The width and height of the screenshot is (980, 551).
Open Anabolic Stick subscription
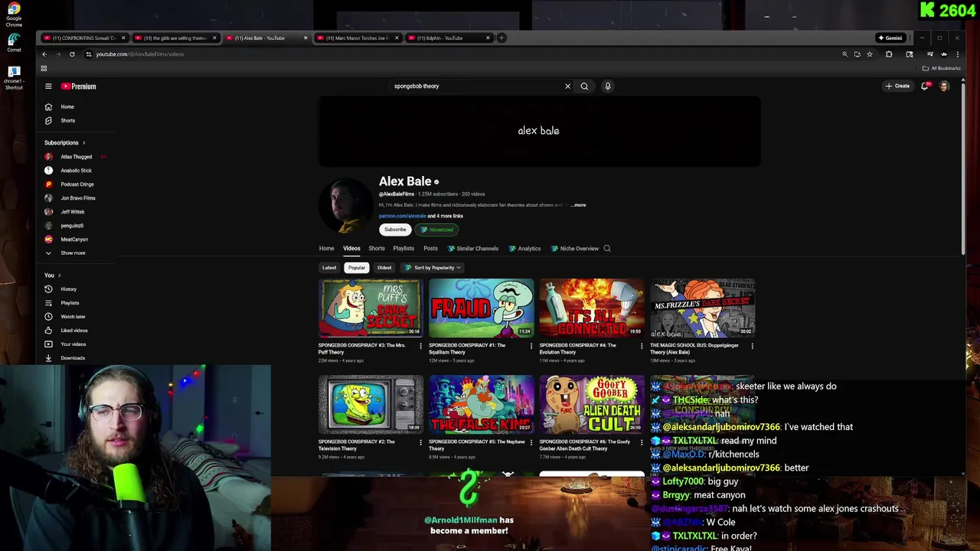click(75, 171)
